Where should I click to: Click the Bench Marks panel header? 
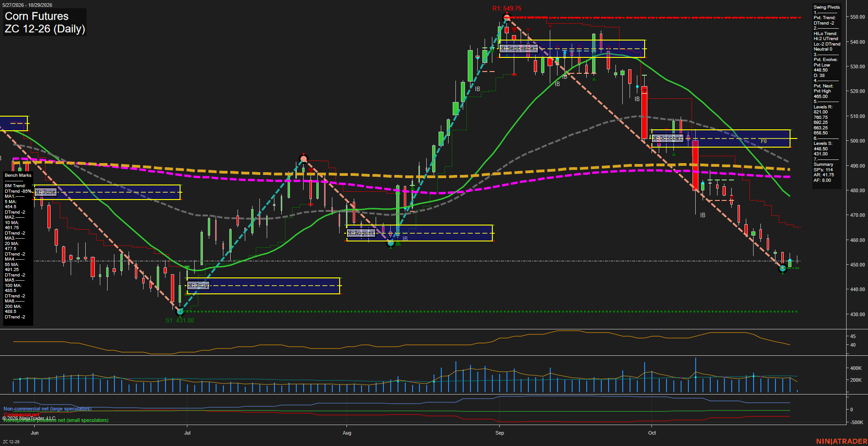tap(18, 175)
